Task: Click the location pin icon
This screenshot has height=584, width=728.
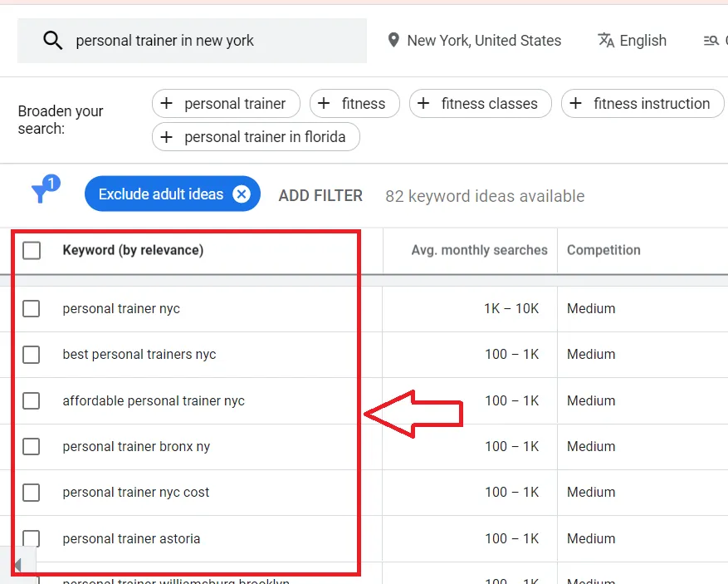Action: coord(393,41)
